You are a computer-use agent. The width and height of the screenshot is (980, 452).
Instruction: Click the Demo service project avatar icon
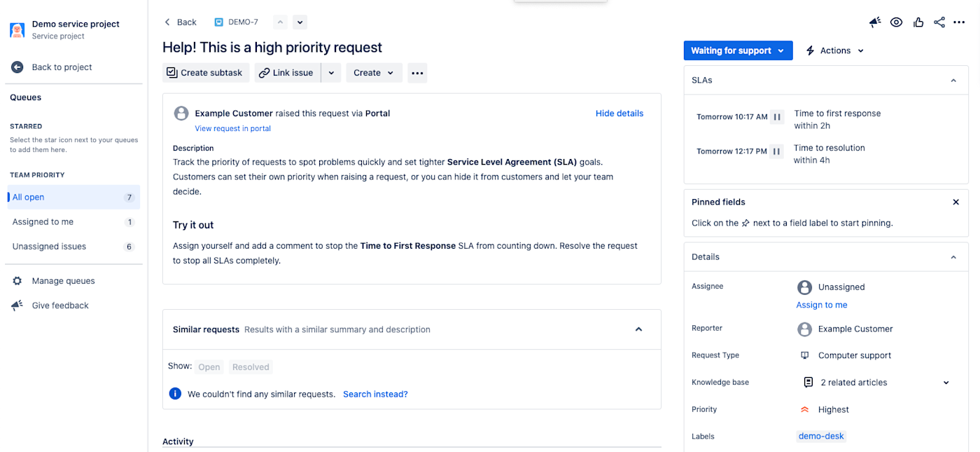17,29
